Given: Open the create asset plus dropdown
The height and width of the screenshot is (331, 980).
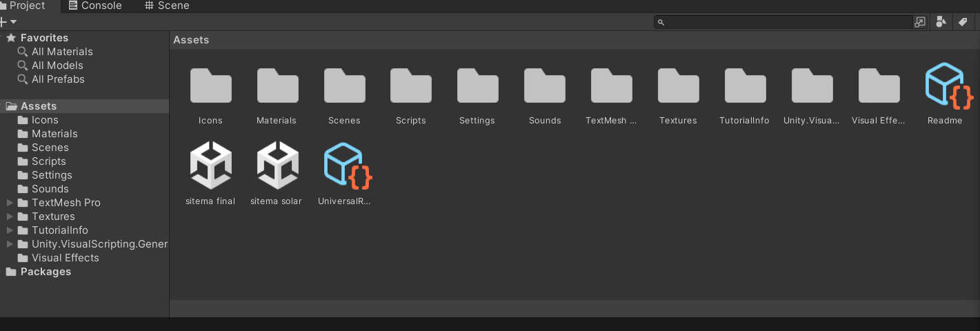Looking at the screenshot, I should tap(8, 22).
